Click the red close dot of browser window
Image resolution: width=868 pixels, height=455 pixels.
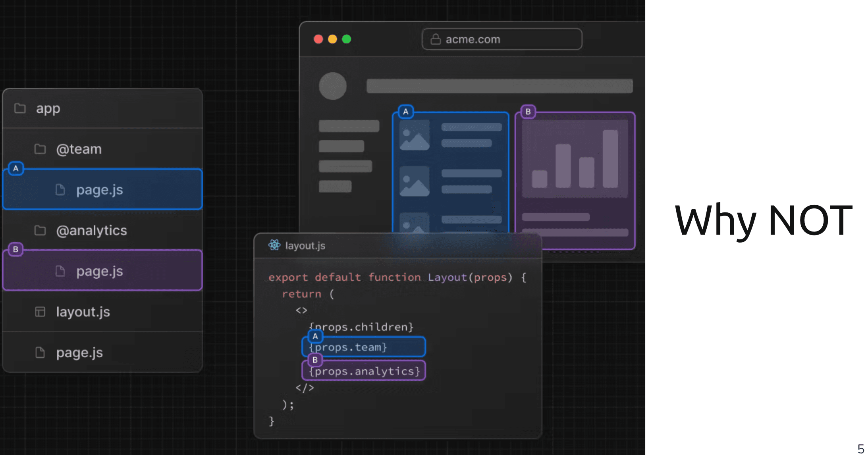coord(318,39)
